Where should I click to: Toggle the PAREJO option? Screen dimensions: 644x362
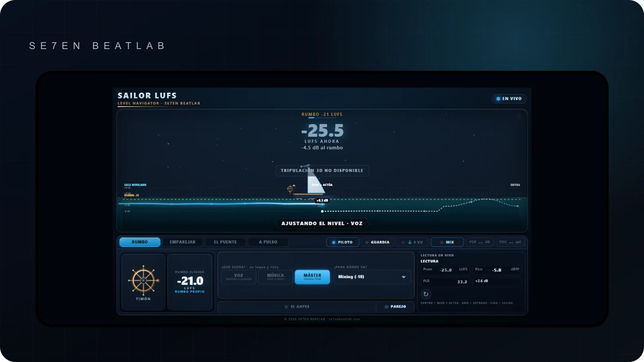click(x=395, y=306)
